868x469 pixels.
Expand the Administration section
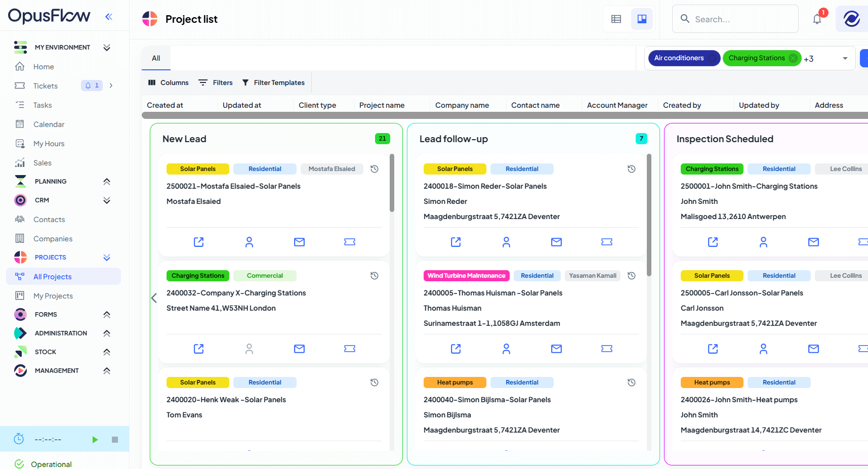pos(107,333)
